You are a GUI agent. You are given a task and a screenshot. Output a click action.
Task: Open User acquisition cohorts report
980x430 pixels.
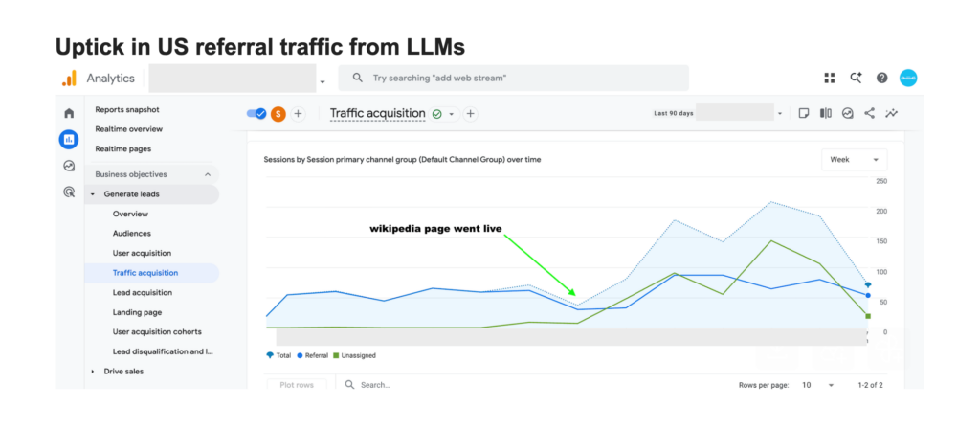pos(157,332)
